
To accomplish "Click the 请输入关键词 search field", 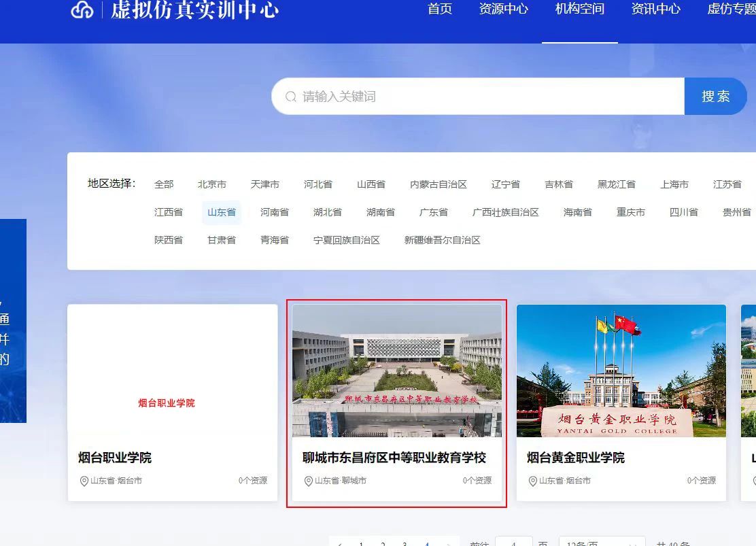I will point(489,97).
